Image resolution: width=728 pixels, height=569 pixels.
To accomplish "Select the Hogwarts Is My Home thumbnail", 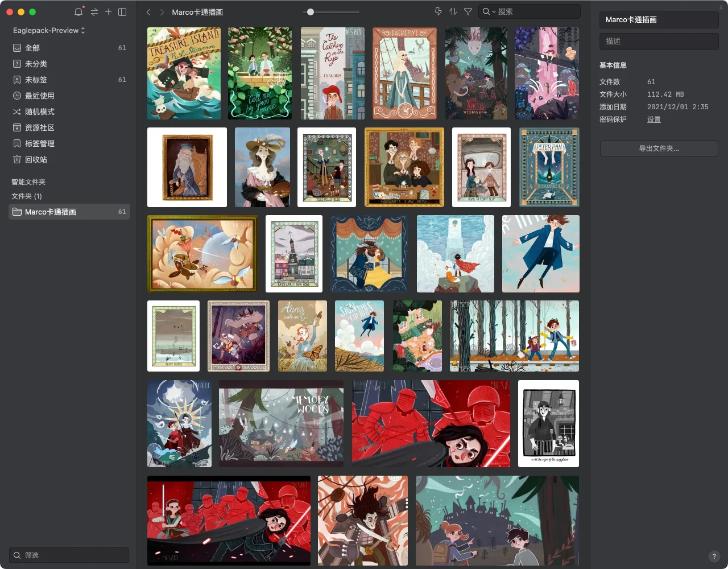I will pyautogui.click(x=404, y=167).
